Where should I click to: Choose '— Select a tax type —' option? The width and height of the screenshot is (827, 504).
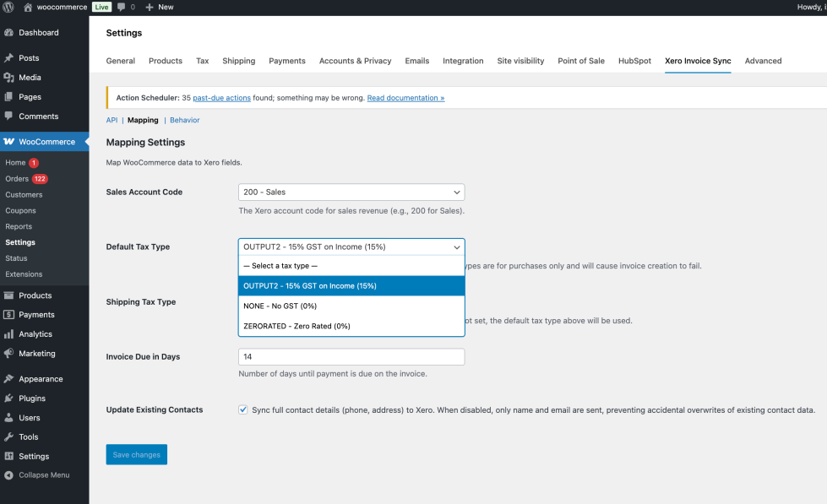point(351,266)
